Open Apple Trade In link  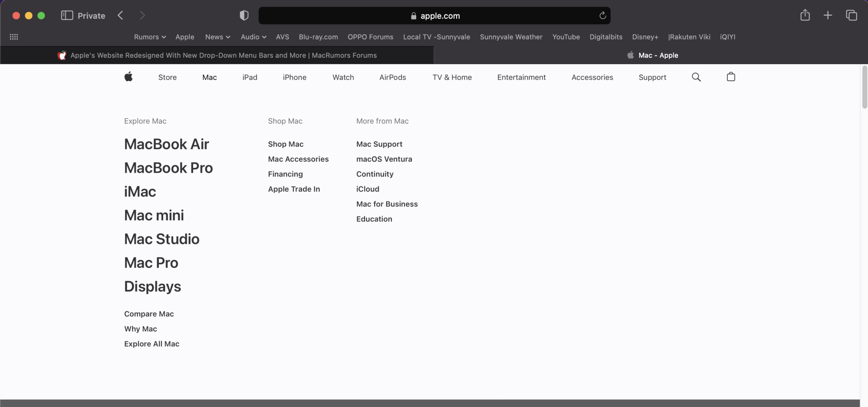pyautogui.click(x=294, y=189)
